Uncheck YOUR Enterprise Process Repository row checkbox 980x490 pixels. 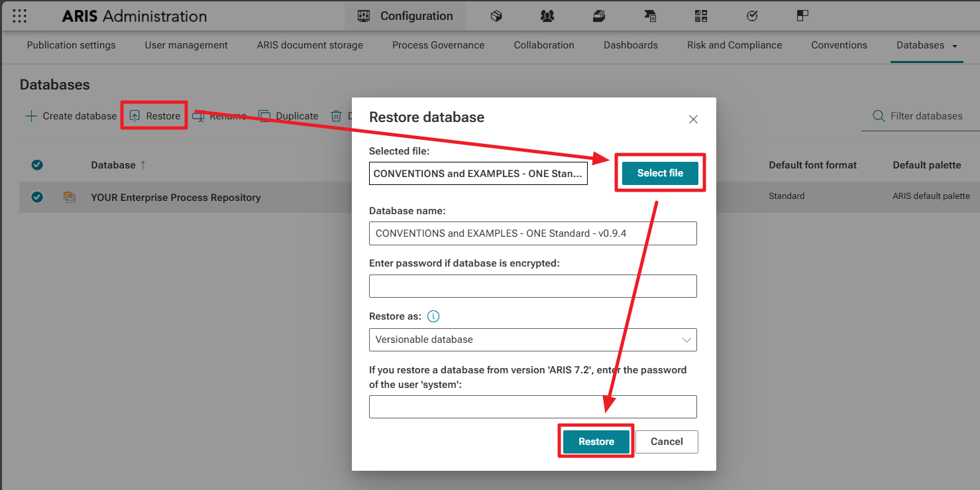coord(37,197)
